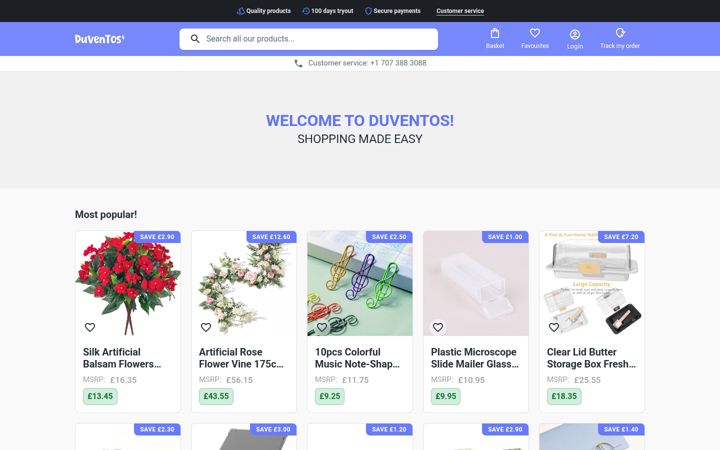
Task: Favourite the Clear Lid Butter Storage Box heart
Action: tap(554, 327)
